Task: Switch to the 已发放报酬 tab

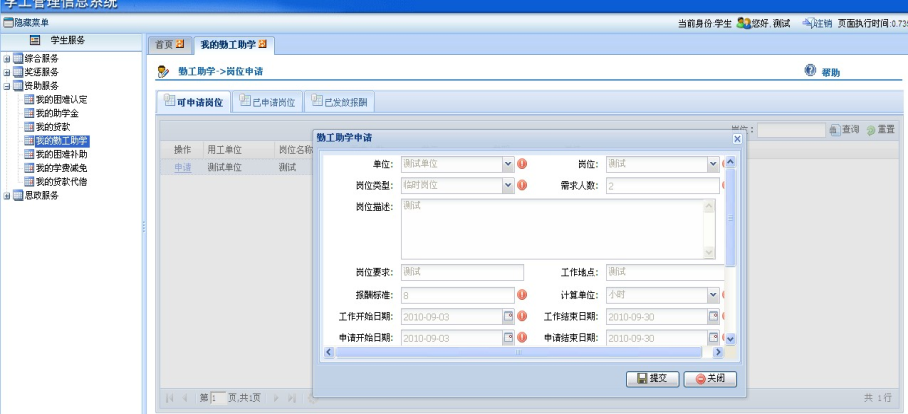Action: point(339,101)
